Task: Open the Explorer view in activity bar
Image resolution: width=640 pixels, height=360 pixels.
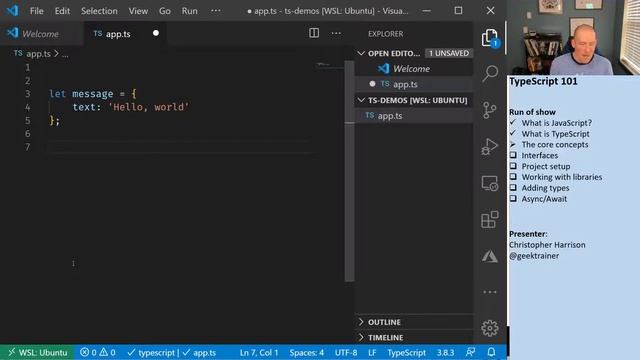Action: pyautogui.click(x=490, y=38)
